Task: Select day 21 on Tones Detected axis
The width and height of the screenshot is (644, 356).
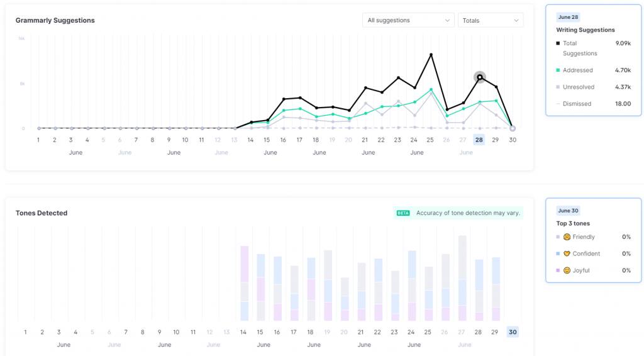Action: [360, 332]
